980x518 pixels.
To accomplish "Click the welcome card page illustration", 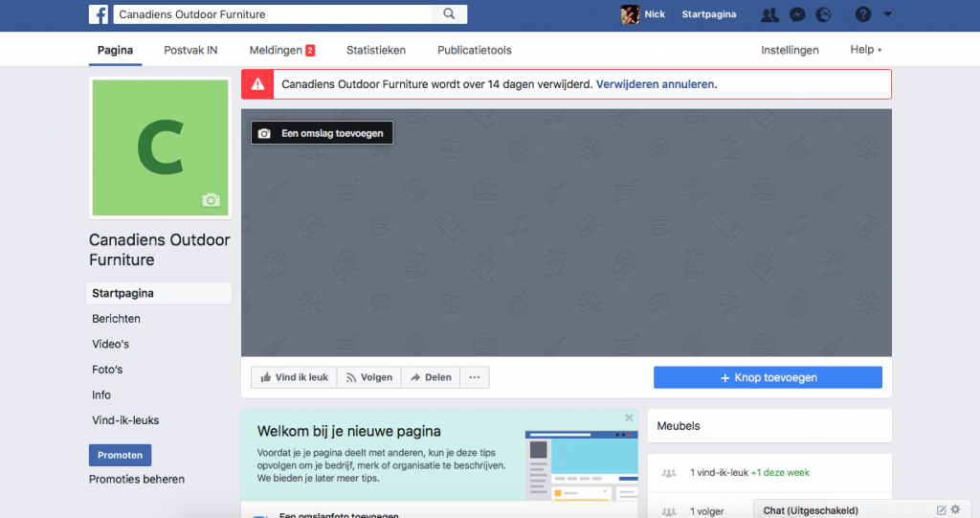I will 581,465.
